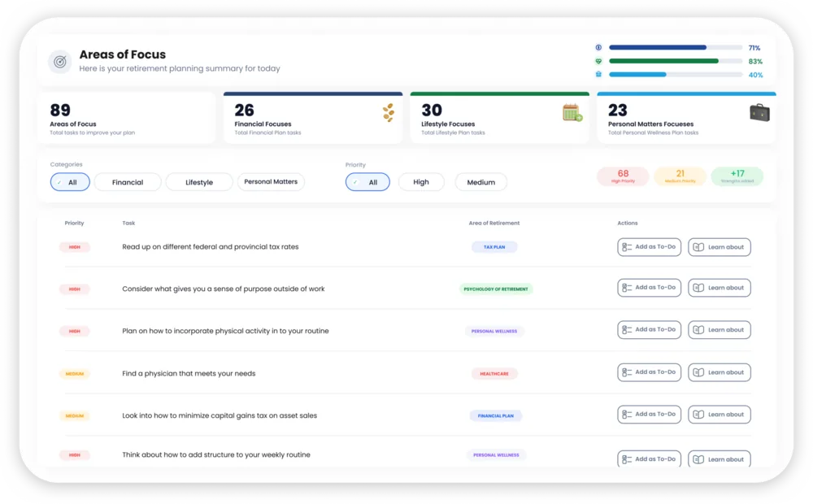Click the TAX PLAN tag
The image size is (813, 504).
coord(494,247)
